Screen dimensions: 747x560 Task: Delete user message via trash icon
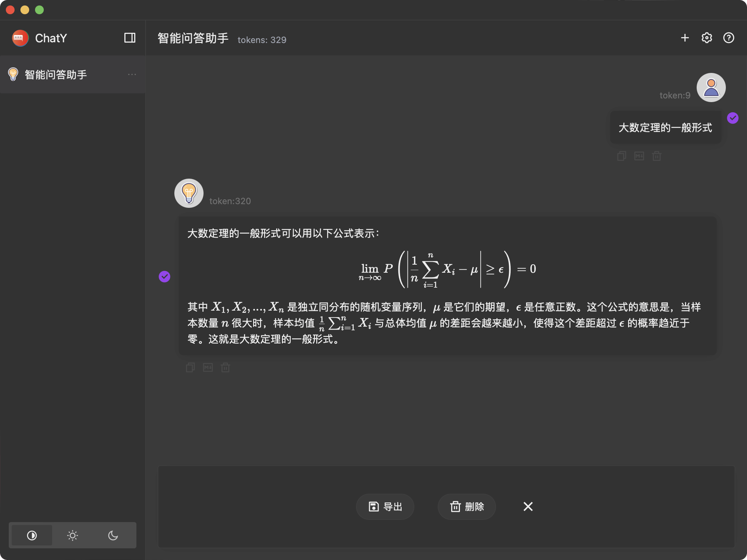pyautogui.click(x=657, y=156)
